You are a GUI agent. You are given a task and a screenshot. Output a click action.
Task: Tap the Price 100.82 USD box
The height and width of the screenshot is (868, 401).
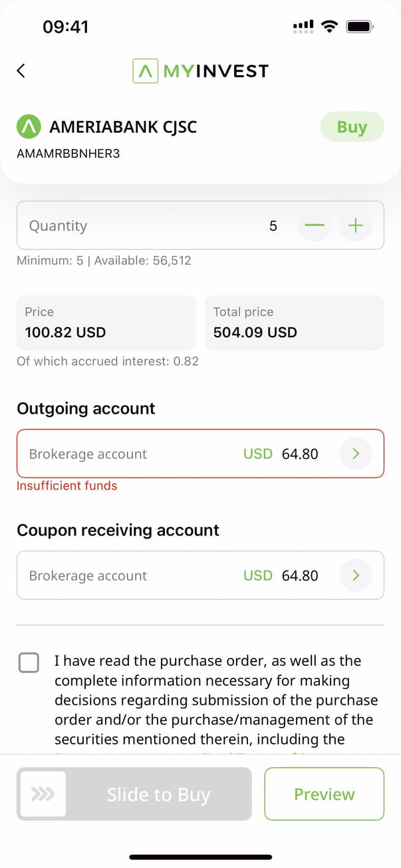[x=106, y=323]
